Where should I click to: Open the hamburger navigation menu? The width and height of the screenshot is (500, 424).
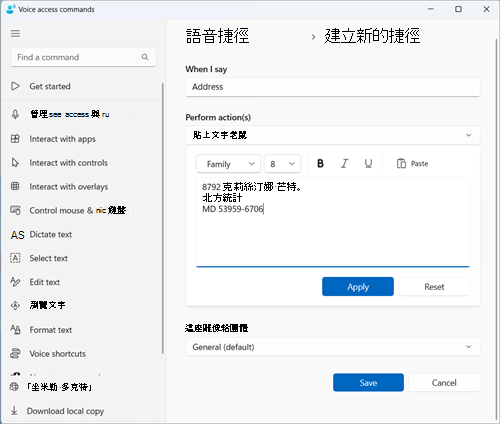(15, 34)
